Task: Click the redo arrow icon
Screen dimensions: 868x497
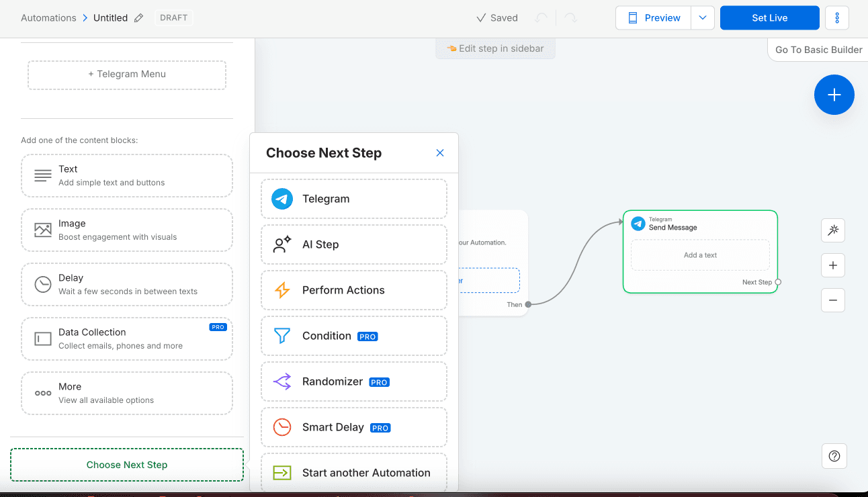Action: click(571, 18)
